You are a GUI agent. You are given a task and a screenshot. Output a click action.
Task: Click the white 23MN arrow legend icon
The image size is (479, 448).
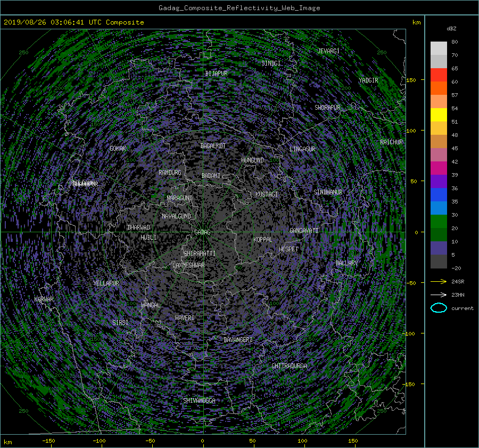point(439,295)
